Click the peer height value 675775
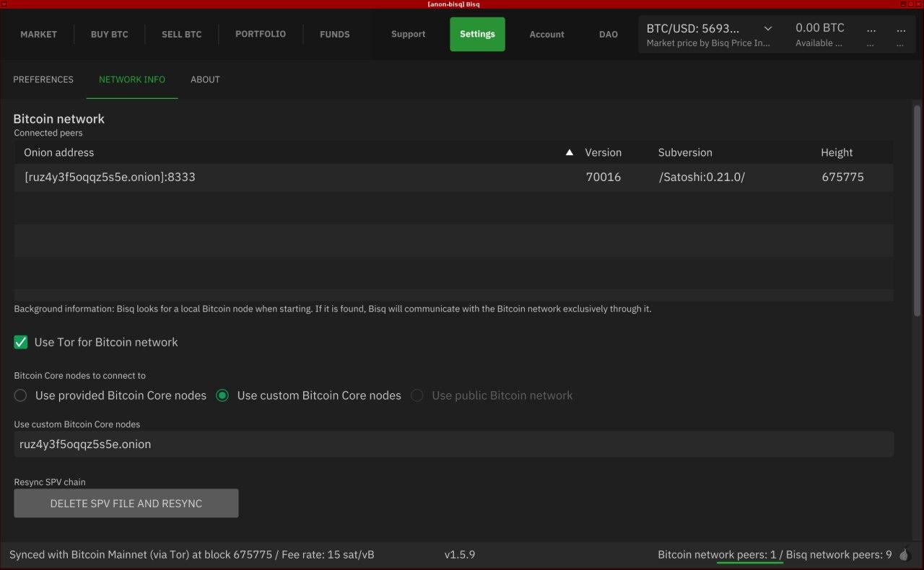924x570 pixels. click(842, 177)
